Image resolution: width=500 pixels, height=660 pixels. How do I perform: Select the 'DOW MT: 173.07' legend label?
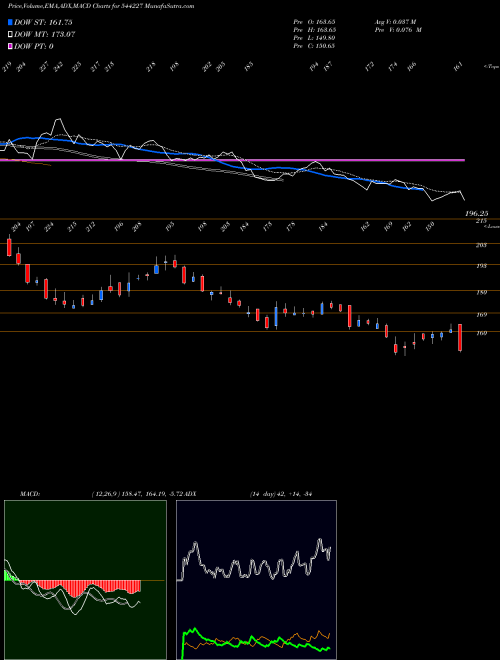click(x=45, y=35)
